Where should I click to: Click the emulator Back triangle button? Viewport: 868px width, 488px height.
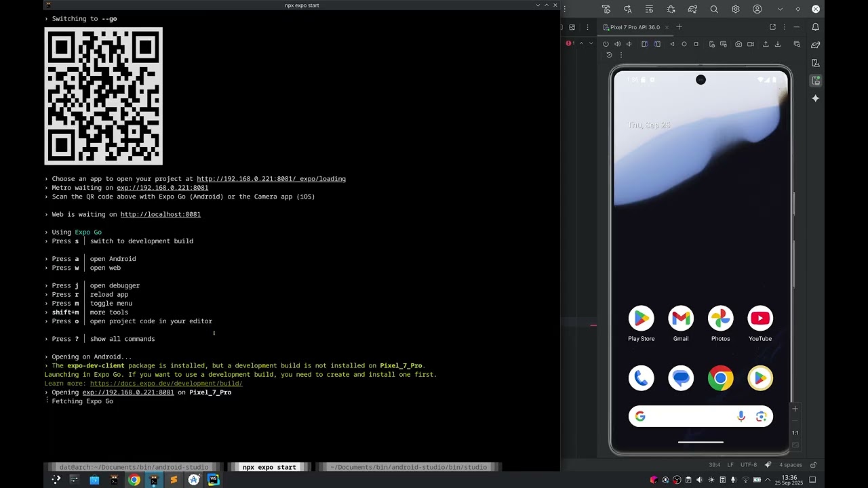672,44
